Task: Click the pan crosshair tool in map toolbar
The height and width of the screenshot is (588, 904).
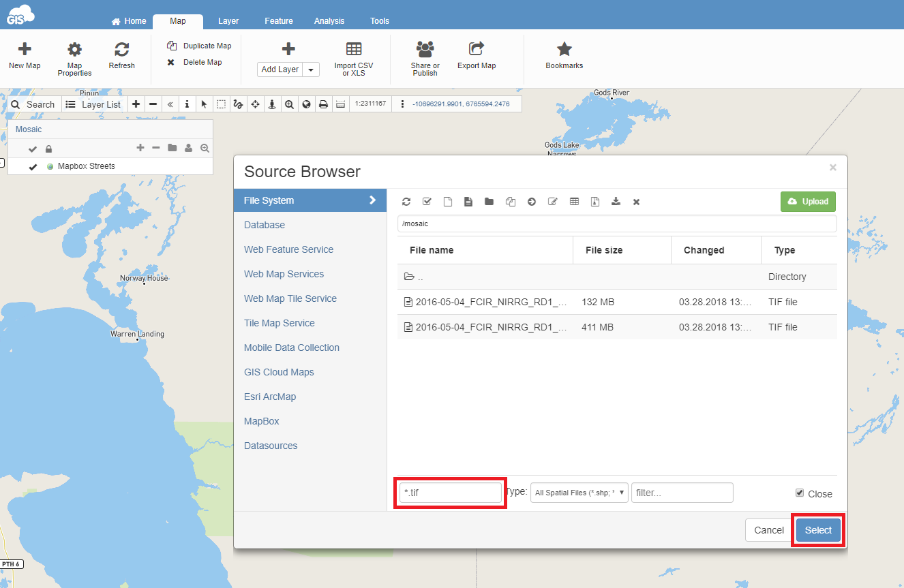Action: 255,104
